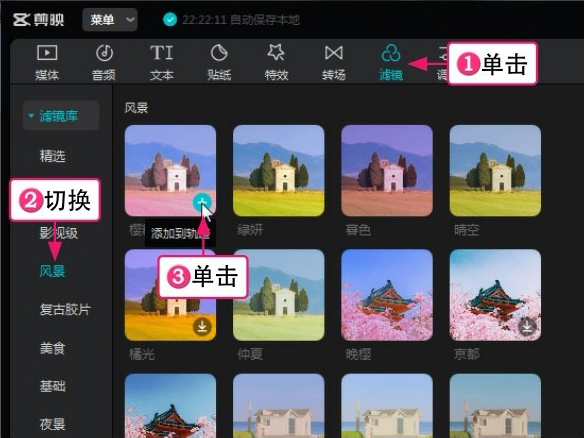Click the auto-save status check icon
584x438 pixels.
click(170, 19)
